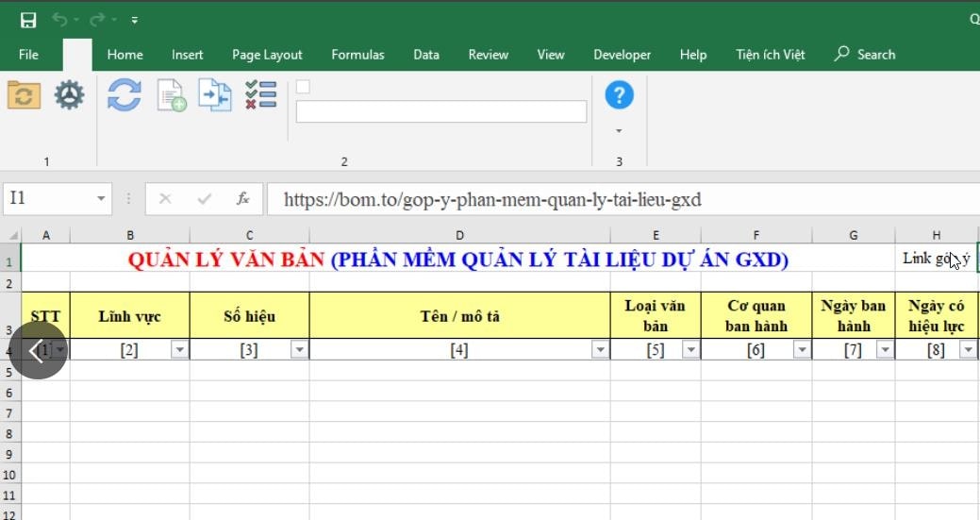Save the workbook with the floppy disk icon
The height and width of the screenshot is (520, 980).
tap(28, 19)
